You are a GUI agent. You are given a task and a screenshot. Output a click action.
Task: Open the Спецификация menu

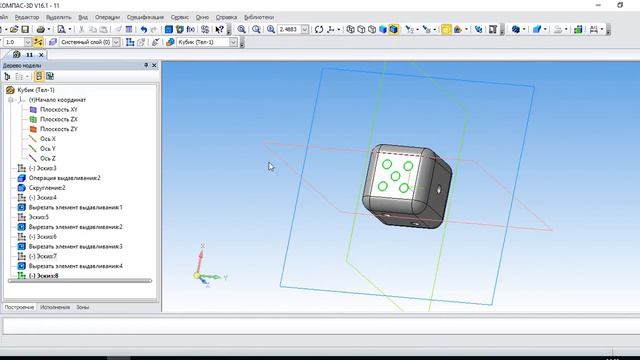point(145,17)
